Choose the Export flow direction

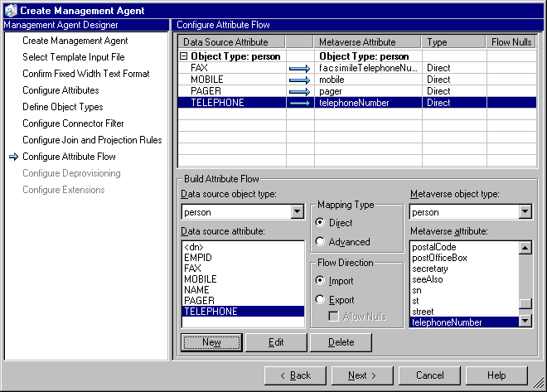(x=320, y=300)
